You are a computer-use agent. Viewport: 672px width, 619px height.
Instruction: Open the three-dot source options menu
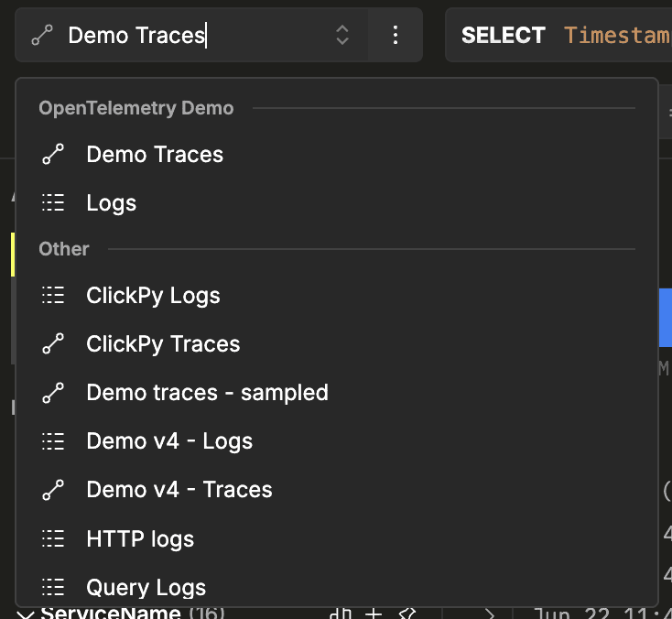coord(396,35)
